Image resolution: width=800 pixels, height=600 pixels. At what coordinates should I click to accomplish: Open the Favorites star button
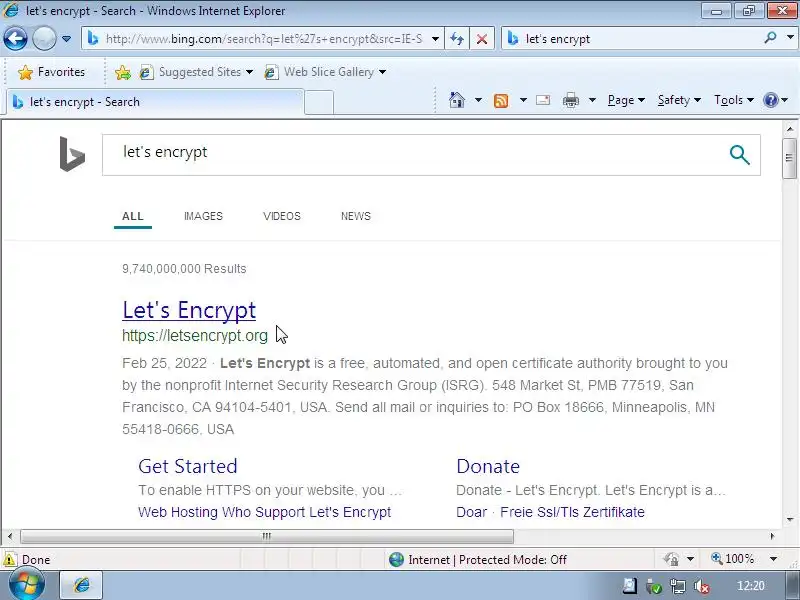51,72
